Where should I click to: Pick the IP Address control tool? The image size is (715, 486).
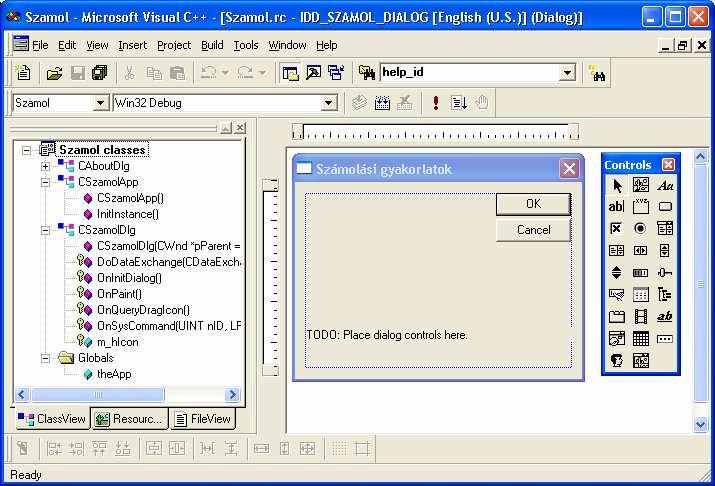coord(665,339)
